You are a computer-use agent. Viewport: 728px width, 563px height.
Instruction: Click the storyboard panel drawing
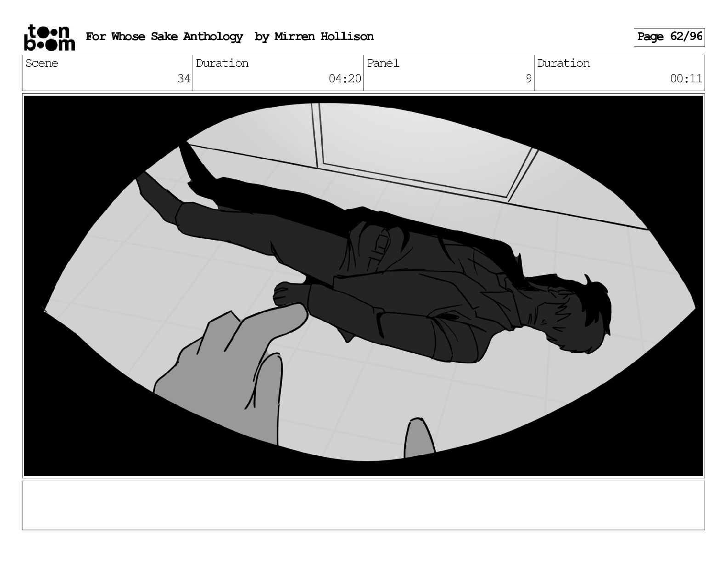click(364, 286)
